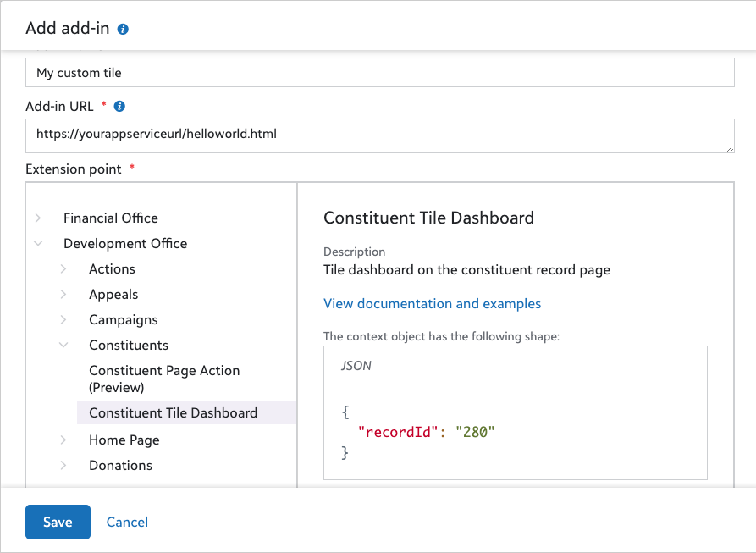Expand the Campaigns chevron

(63, 320)
